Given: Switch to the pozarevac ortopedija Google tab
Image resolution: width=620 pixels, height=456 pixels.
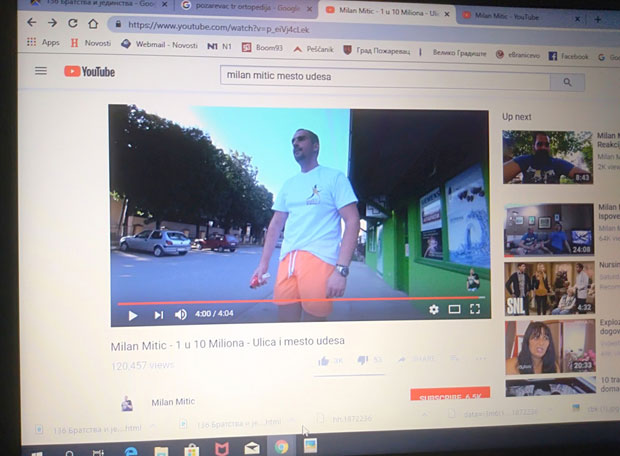Looking at the screenshot, I should click(x=245, y=6).
